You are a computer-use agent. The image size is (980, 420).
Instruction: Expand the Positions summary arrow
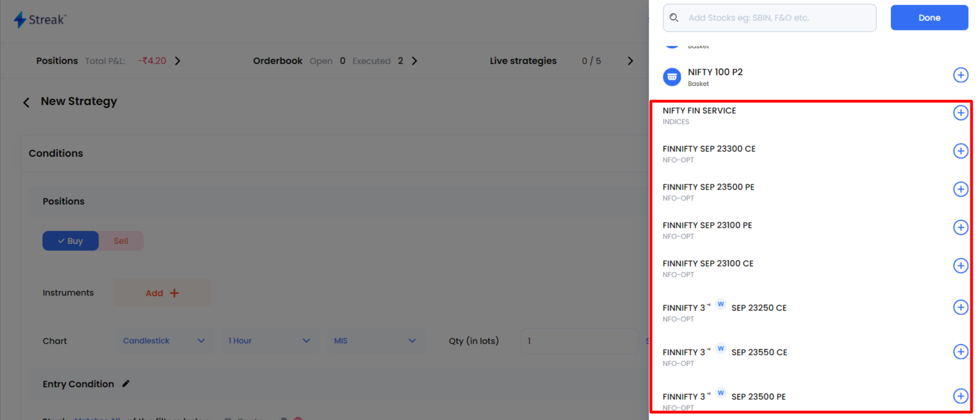tap(178, 61)
